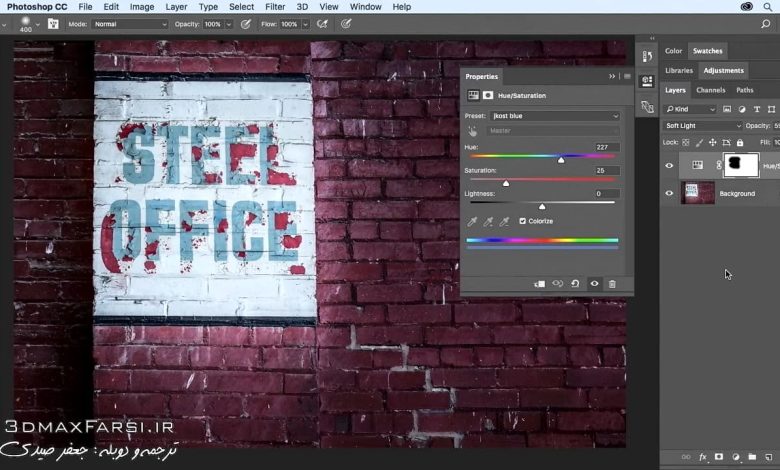Open Creative Cloud icon in menu bar
780x470 pixels.
coord(747,6)
